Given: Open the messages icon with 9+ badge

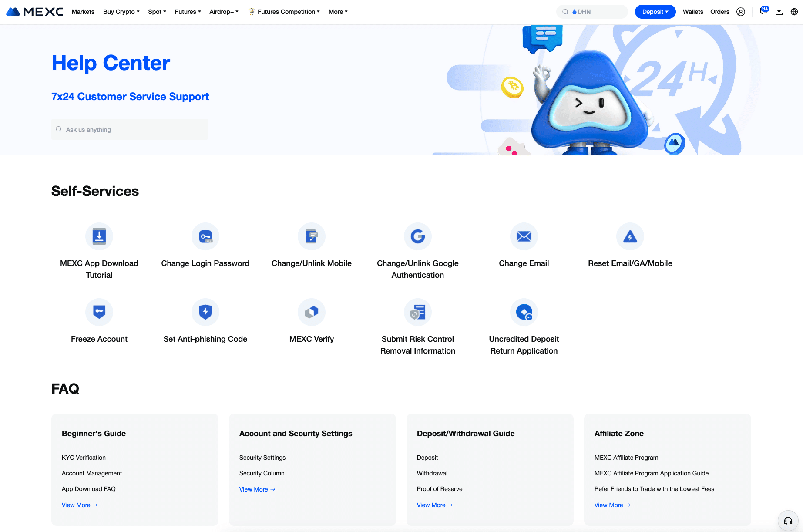Looking at the screenshot, I should 764,11.
